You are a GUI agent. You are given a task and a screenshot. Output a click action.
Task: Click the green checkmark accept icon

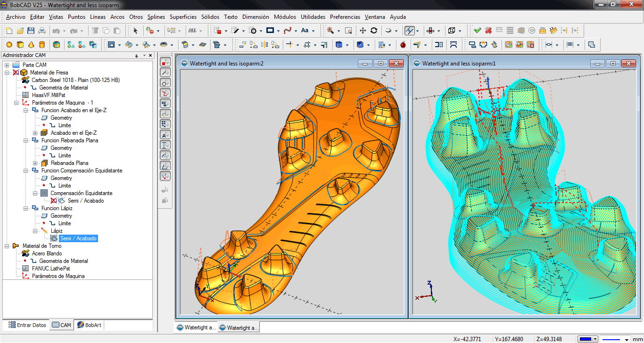tap(478, 31)
